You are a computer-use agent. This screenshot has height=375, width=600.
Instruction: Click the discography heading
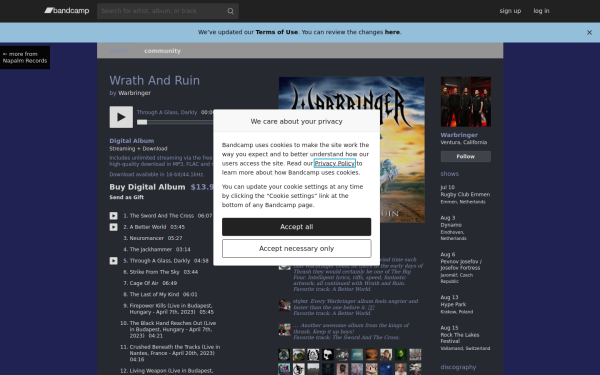coord(458,367)
